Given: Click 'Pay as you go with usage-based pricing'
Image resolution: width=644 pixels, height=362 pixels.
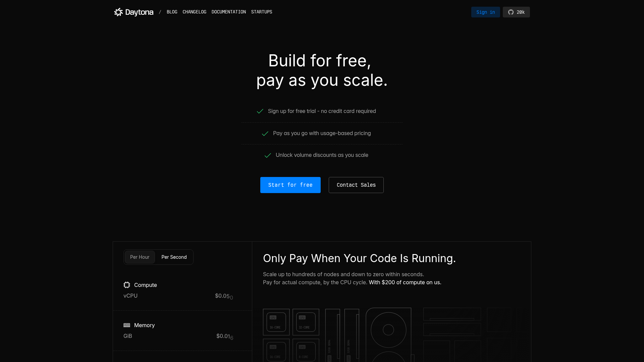Looking at the screenshot, I should click(x=322, y=133).
